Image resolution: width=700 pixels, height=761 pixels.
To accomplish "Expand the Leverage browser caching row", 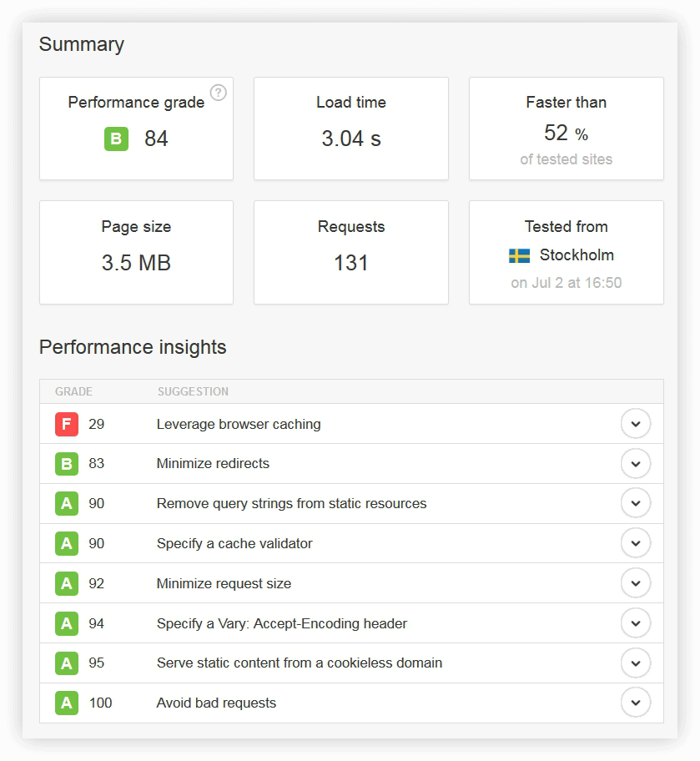I will [x=636, y=424].
